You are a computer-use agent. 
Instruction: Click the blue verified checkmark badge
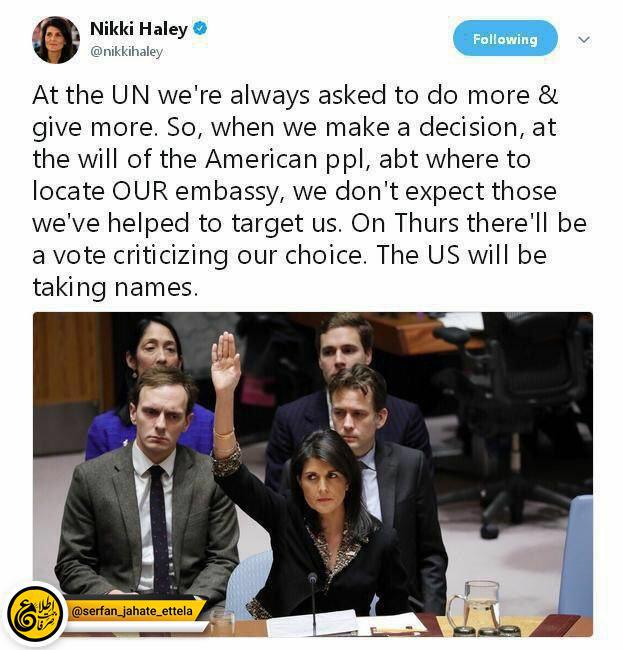click(x=201, y=29)
